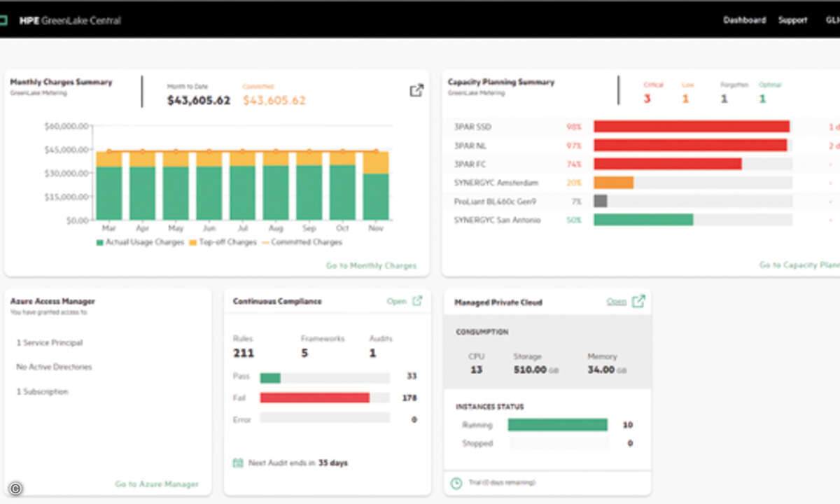This screenshot has width=840, height=504.
Task: Go to Monthly Charges link
Action: coord(371,266)
